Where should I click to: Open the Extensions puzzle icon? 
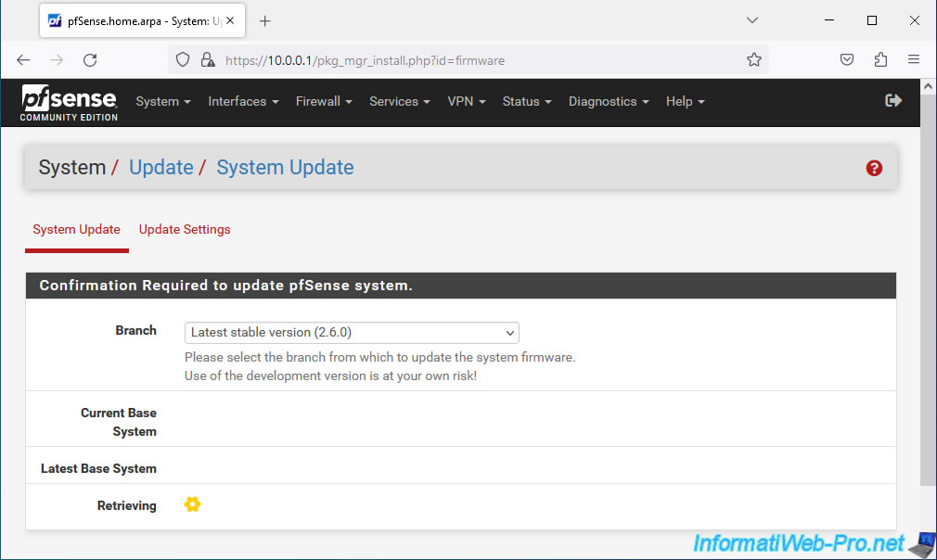click(880, 59)
